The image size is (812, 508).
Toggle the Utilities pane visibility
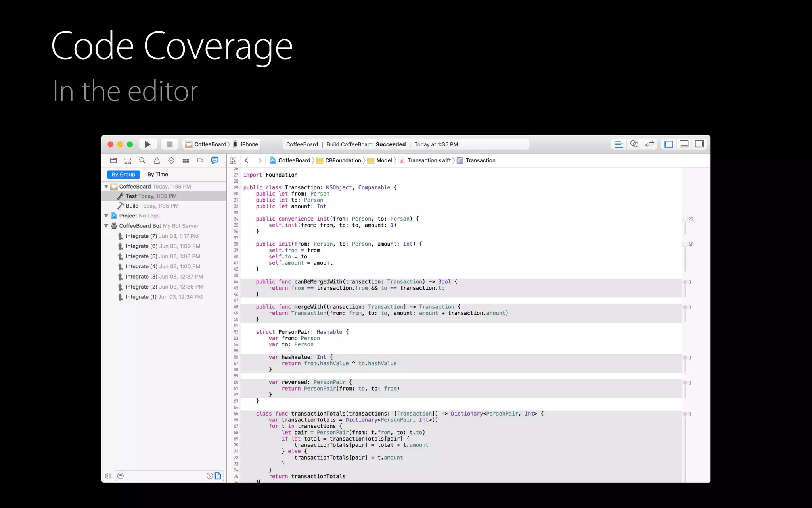coord(699,144)
